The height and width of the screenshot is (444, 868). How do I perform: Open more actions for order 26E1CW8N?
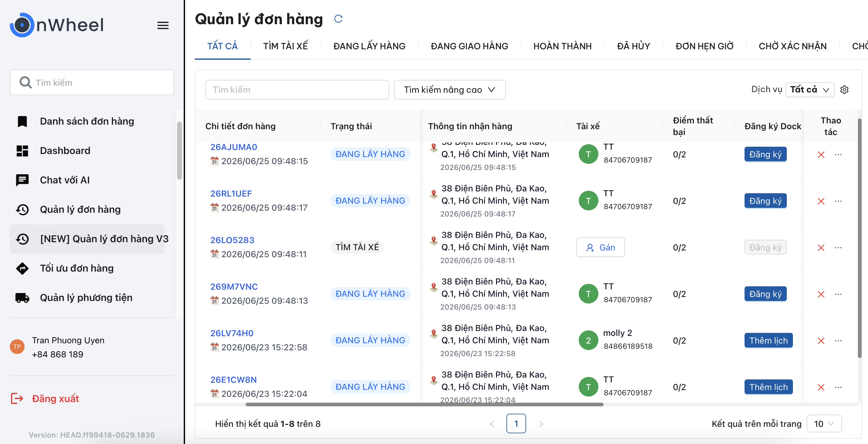tap(838, 387)
